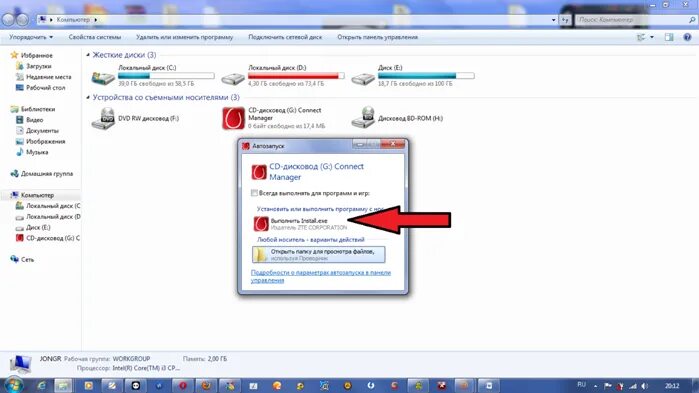Viewport: 699px width, 393px height.
Task: Open the view options dropdown arrow
Action: pos(652,37)
